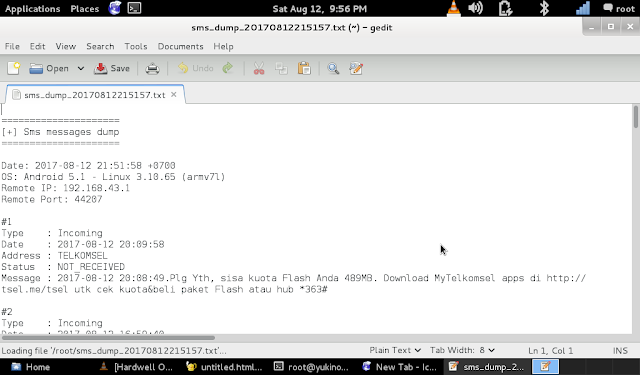The width and height of the screenshot is (640, 375).
Task: Open the Bluetooth tray icon
Action: point(544,8)
